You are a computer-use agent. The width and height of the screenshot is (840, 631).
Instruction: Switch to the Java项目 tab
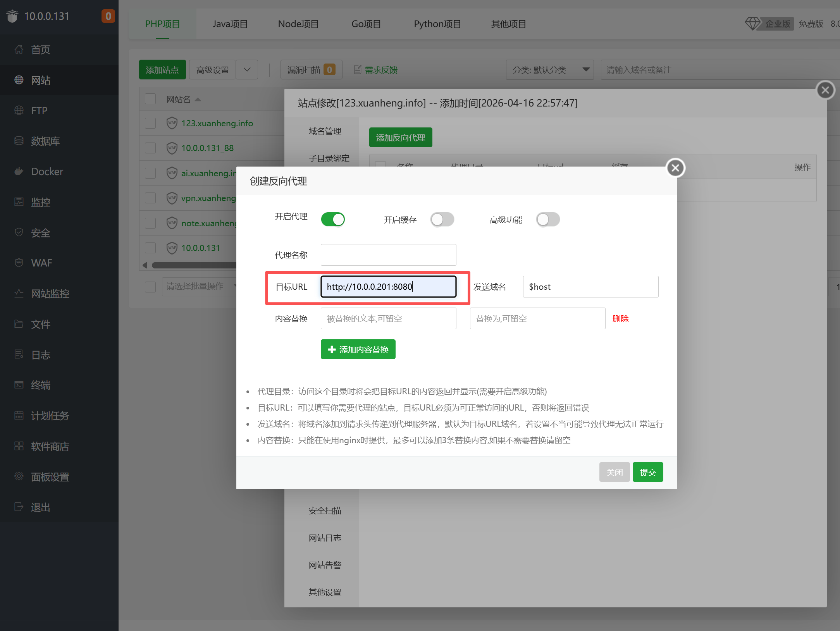[x=230, y=24]
